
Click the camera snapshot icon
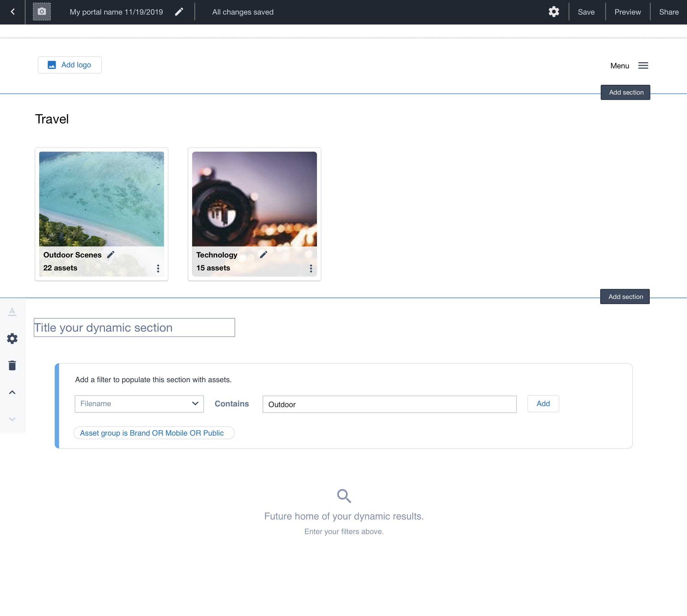click(x=42, y=12)
